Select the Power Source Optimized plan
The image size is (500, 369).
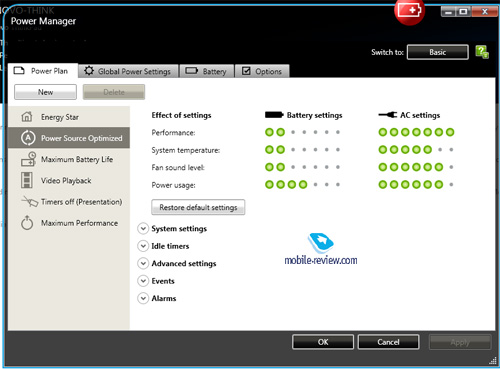(69, 138)
